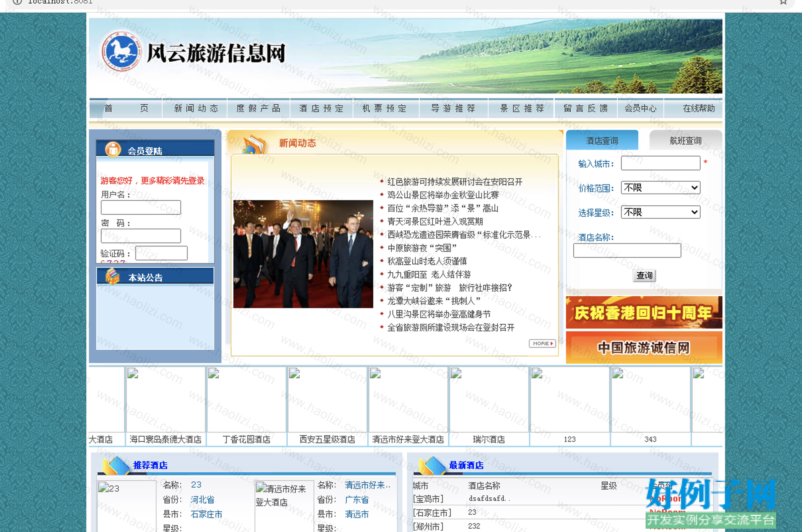Open news 青天河景区红叶进入观赏期

coord(435,222)
